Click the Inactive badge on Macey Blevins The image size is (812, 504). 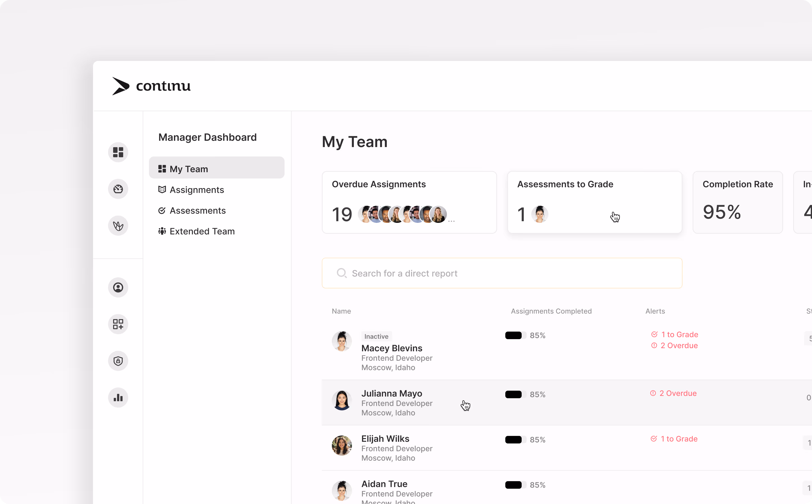[376, 336]
